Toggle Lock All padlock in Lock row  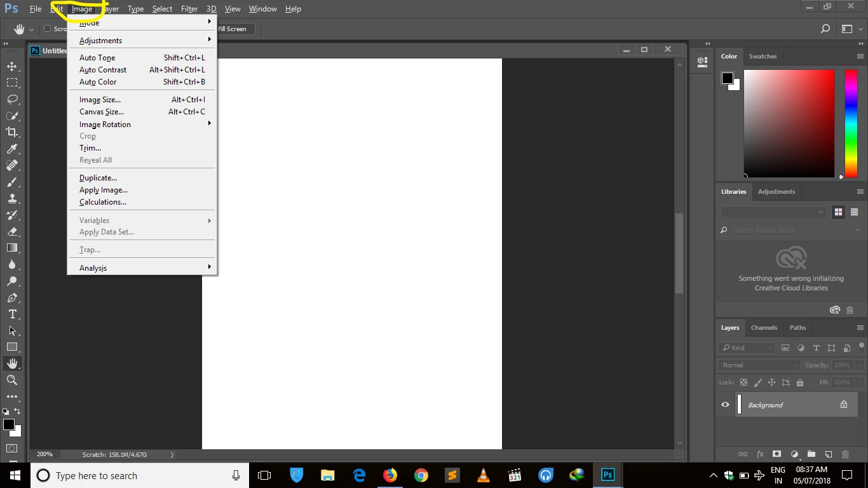[x=800, y=383]
